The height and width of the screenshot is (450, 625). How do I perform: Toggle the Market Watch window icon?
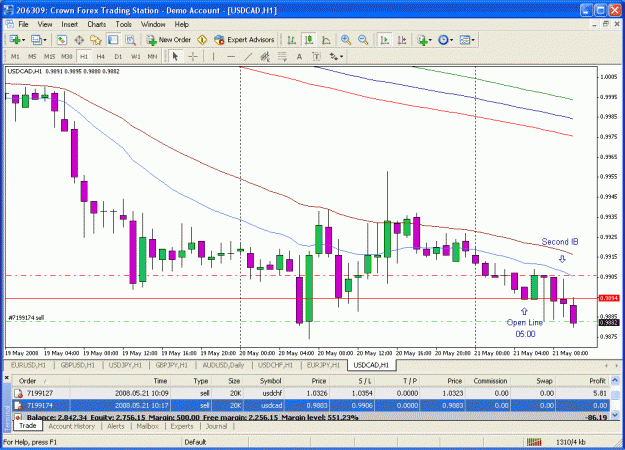62,40
